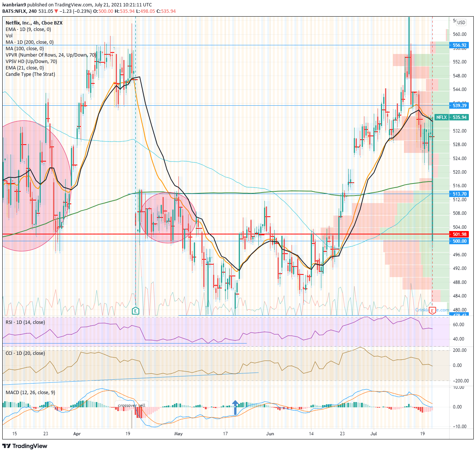Click the 17 date label on time axis
476x453 pixels.
(226, 434)
